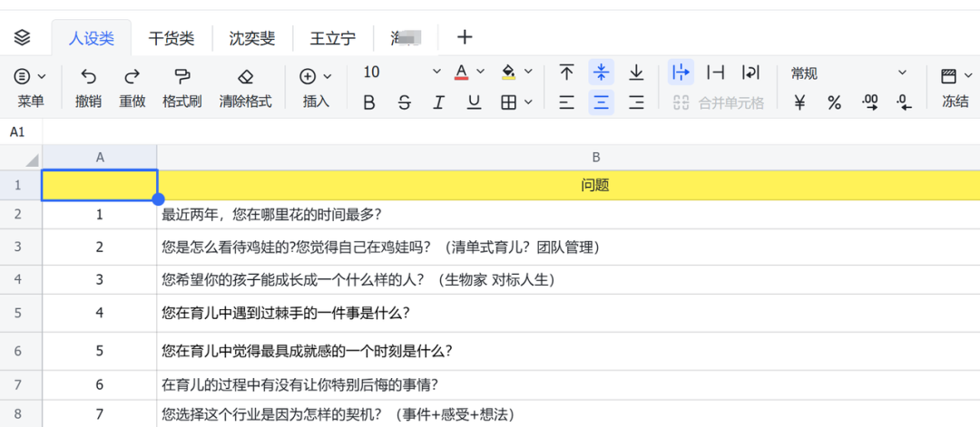Switch to the 王立宁 sheet tab
This screenshot has width=980, height=427.
pos(332,38)
